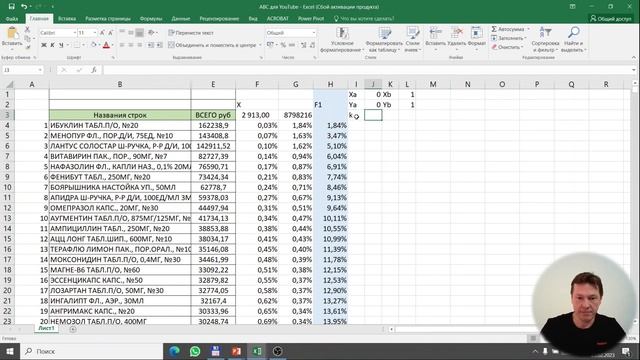This screenshot has height=360, width=640.
Task: Toggle Перенести текст wrap text
Action: click(191, 33)
